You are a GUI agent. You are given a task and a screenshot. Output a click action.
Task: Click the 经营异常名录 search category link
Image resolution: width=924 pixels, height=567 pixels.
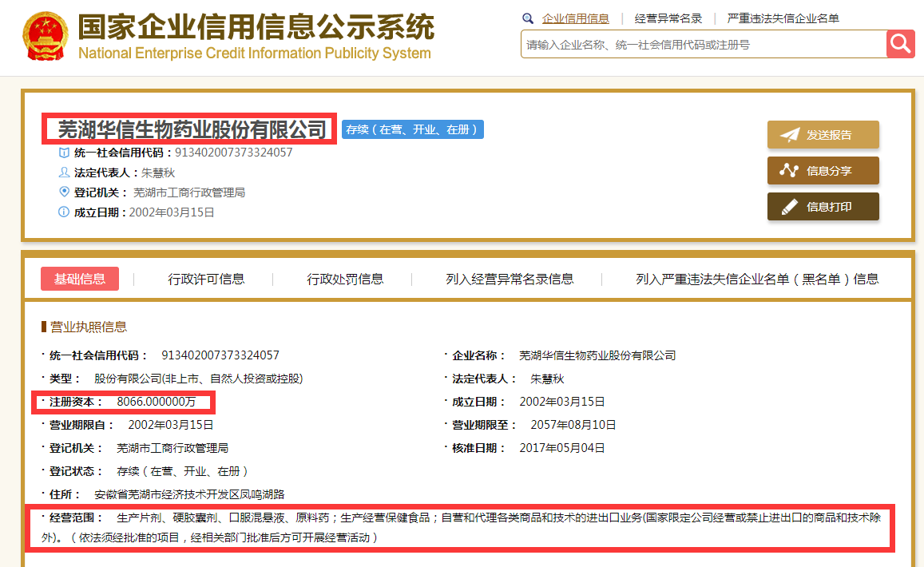(x=668, y=18)
